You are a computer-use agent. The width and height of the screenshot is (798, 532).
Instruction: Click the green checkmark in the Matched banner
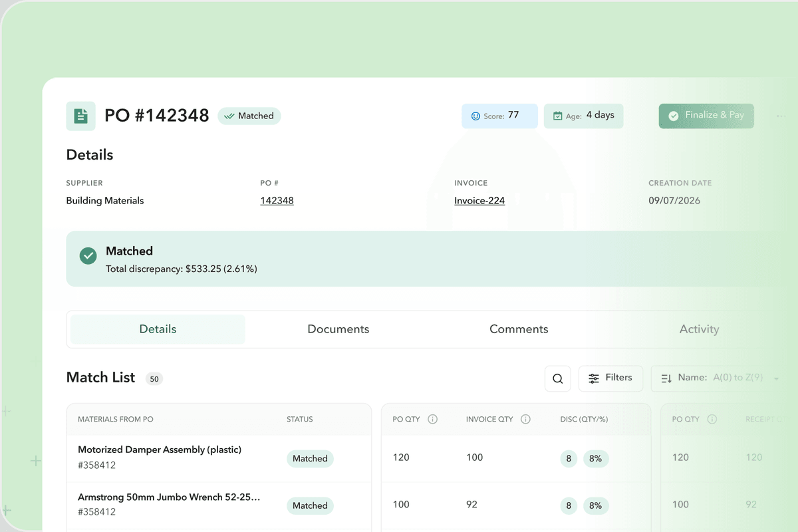[x=88, y=255]
